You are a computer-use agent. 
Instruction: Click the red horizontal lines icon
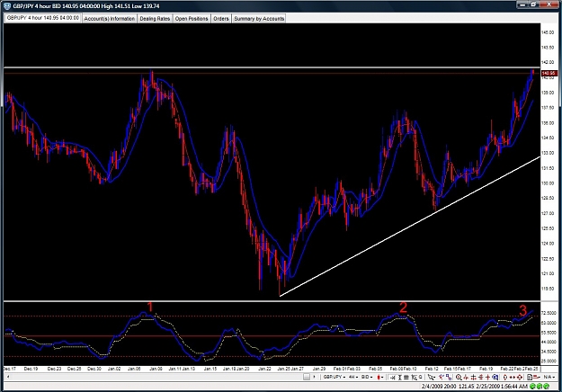tap(481, 377)
